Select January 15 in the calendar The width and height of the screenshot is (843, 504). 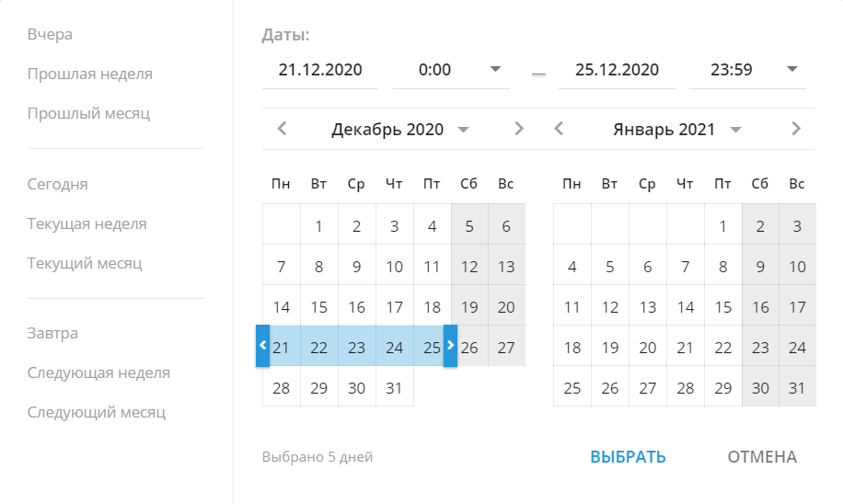[723, 306]
